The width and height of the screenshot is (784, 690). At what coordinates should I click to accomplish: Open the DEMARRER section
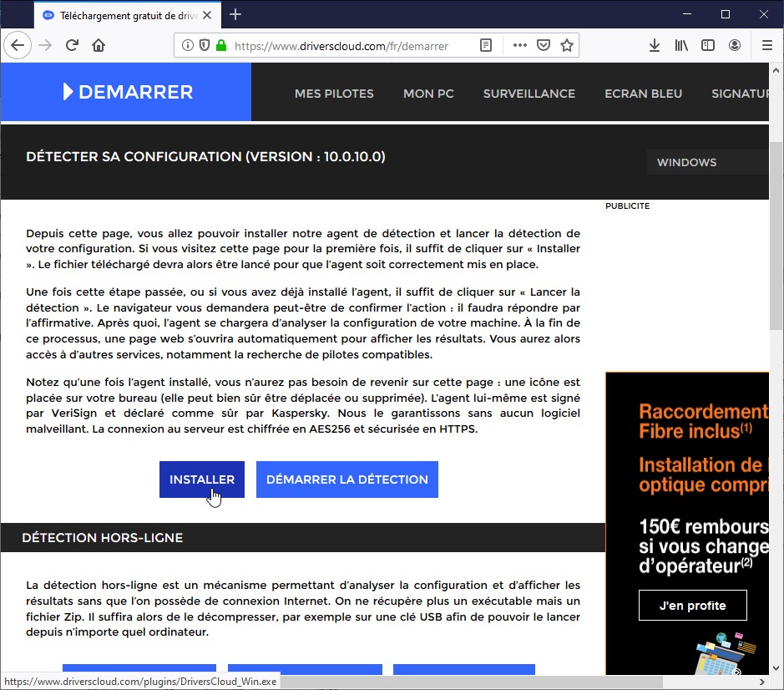coord(126,92)
